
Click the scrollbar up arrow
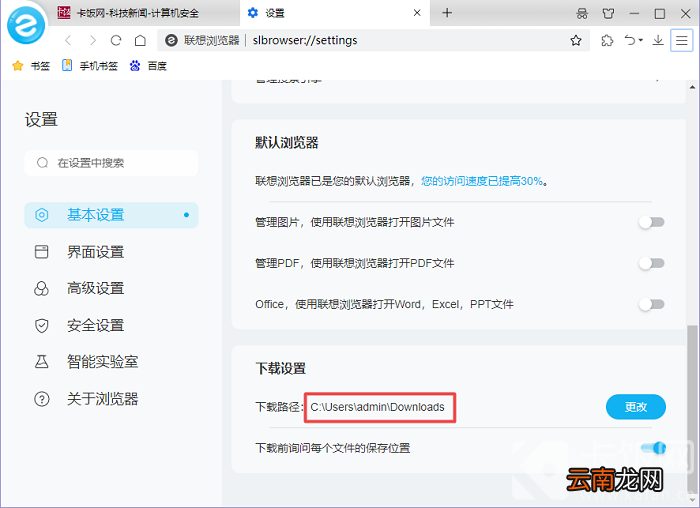[x=692, y=87]
